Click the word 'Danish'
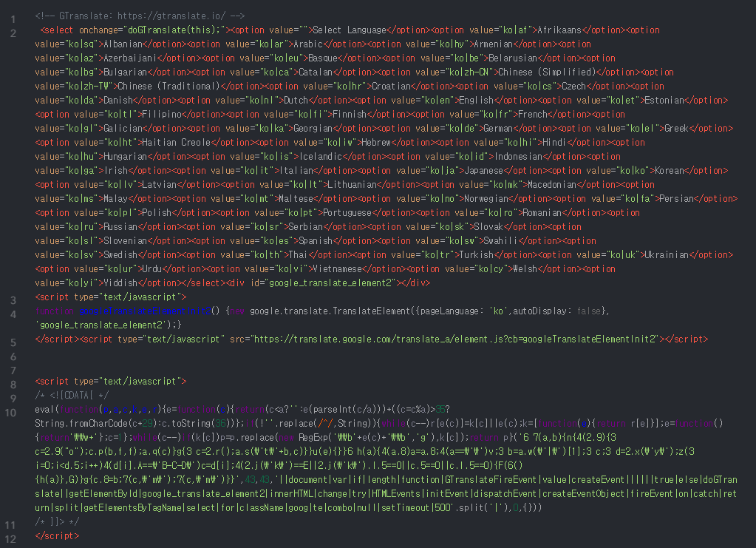Screen dimensions: 756x548 [118, 100]
